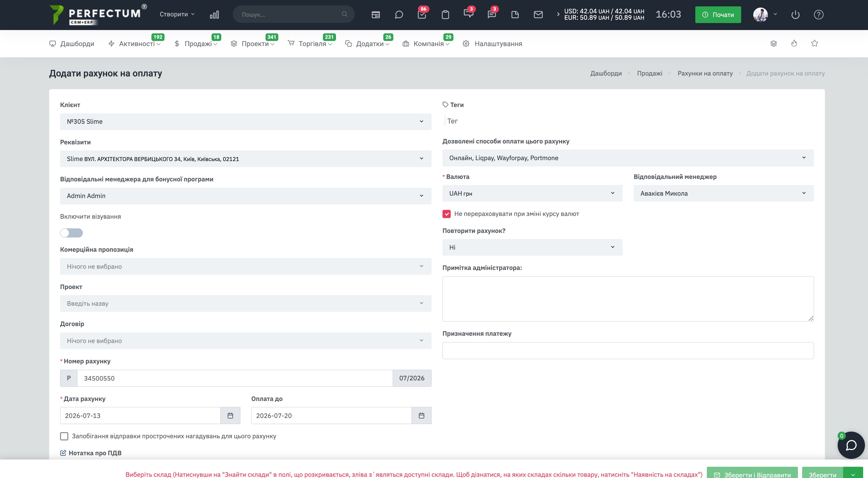Open the Клієнт dropdown №305 Slime
The image size is (868, 478).
tap(246, 122)
